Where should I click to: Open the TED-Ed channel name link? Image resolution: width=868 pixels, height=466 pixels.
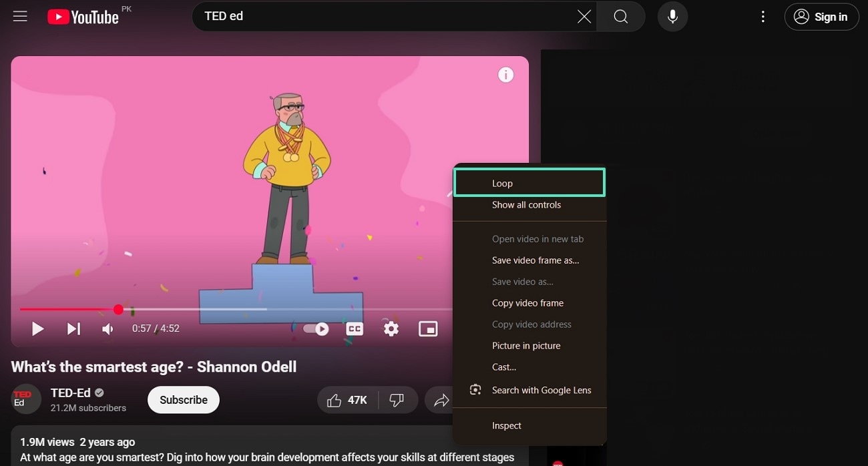pos(71,393)
